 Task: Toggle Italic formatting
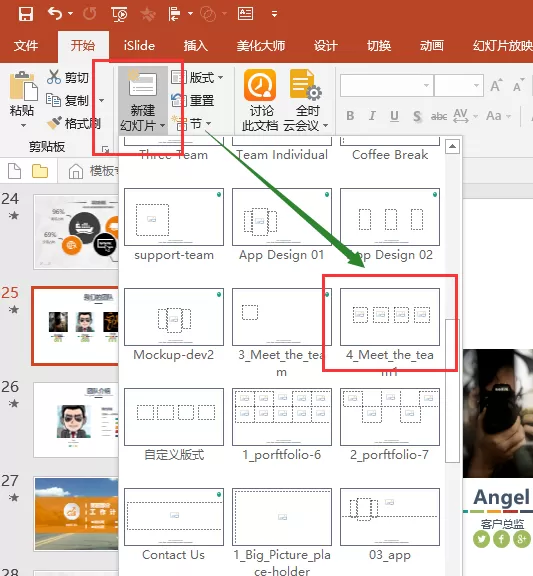[x=372, y=116]
